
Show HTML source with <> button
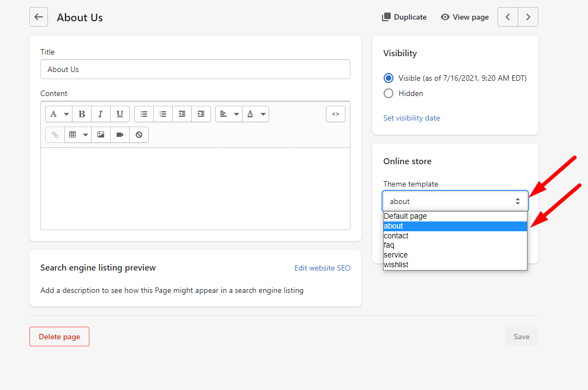point(336,114)
